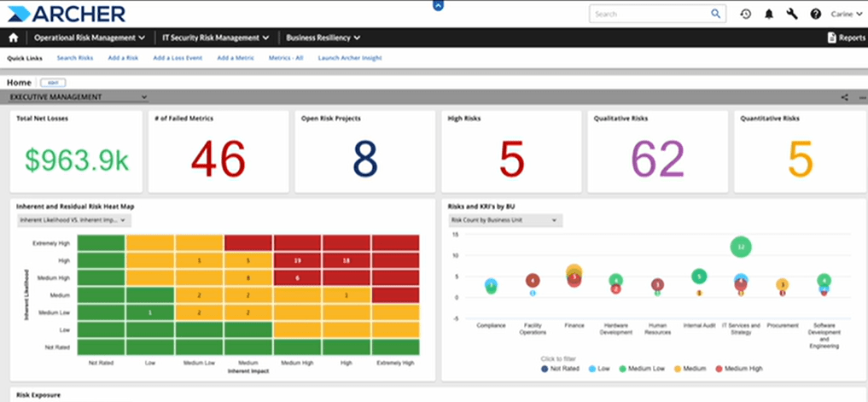Image resolution: width=868 pixels, height=402 pixels.
Task: Click the Add a Loss Event link
Action: [x=178, y=57]
